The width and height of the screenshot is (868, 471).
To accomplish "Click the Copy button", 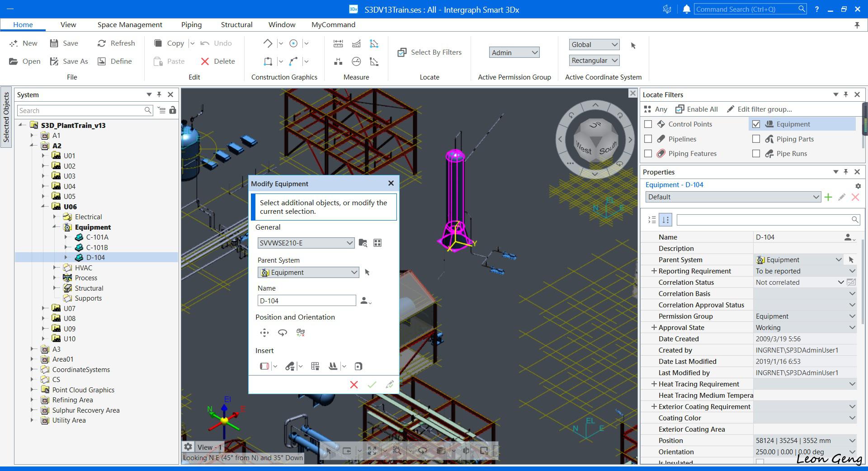I will pos(169,43).
